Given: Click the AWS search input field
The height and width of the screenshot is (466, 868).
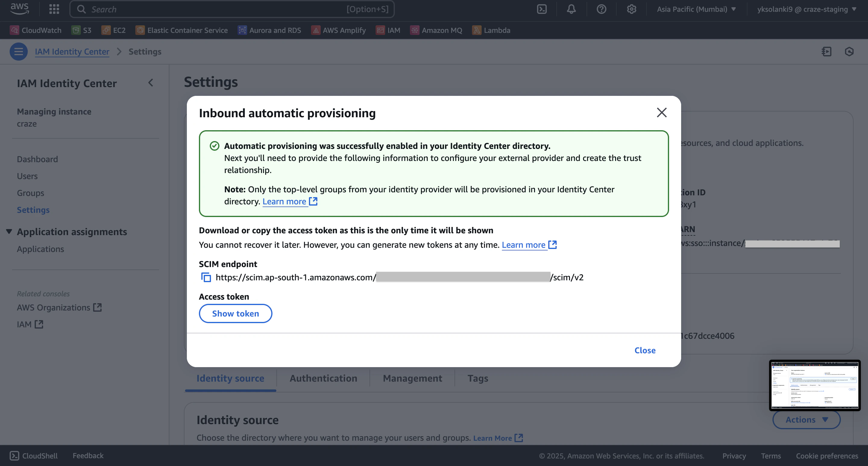Looking at the screenshot, I should point(216,9).
